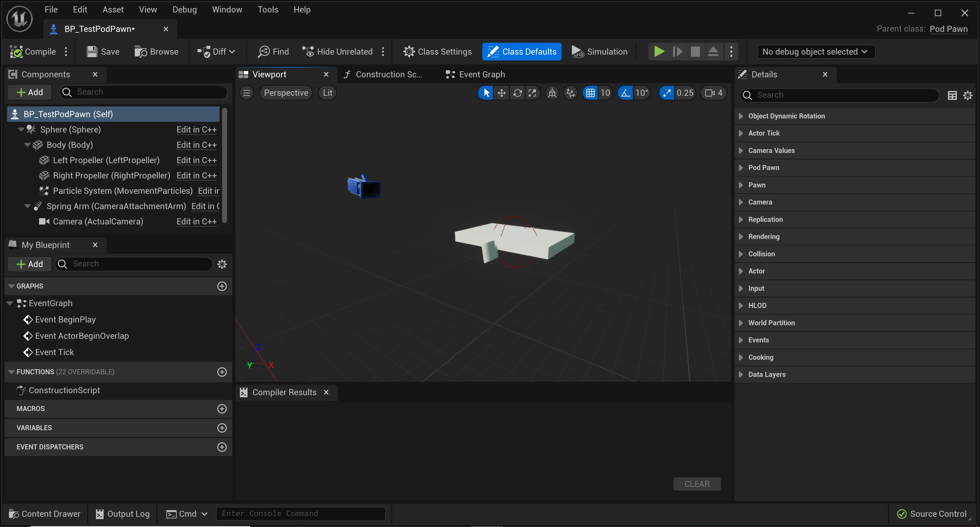
Task: Open Details property matrix grid icon
Action: [x=952, y=95]
